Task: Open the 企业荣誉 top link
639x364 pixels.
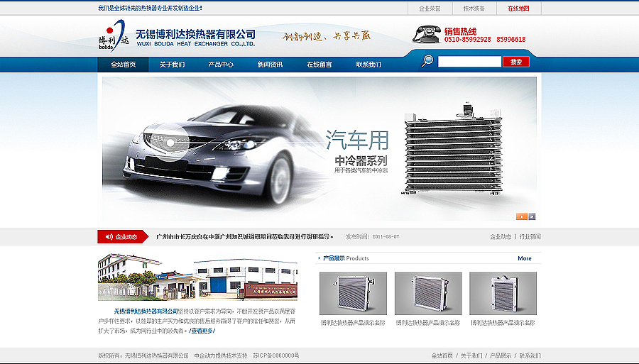Action: [430, 9]
